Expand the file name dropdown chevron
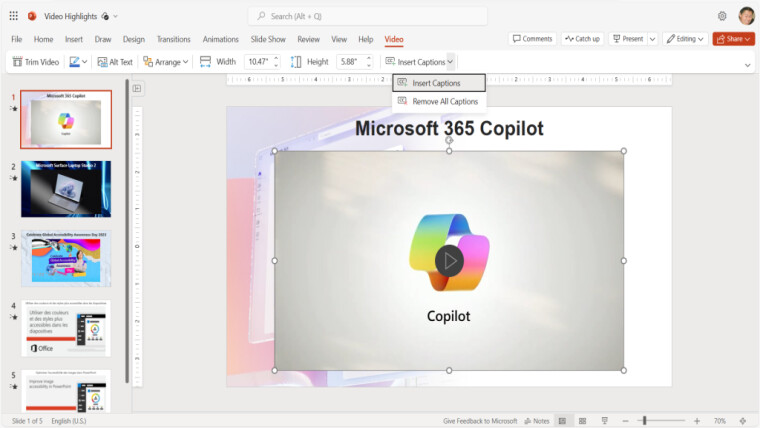The width and height of the screenshot is (760, 428). tap(115, 16)
